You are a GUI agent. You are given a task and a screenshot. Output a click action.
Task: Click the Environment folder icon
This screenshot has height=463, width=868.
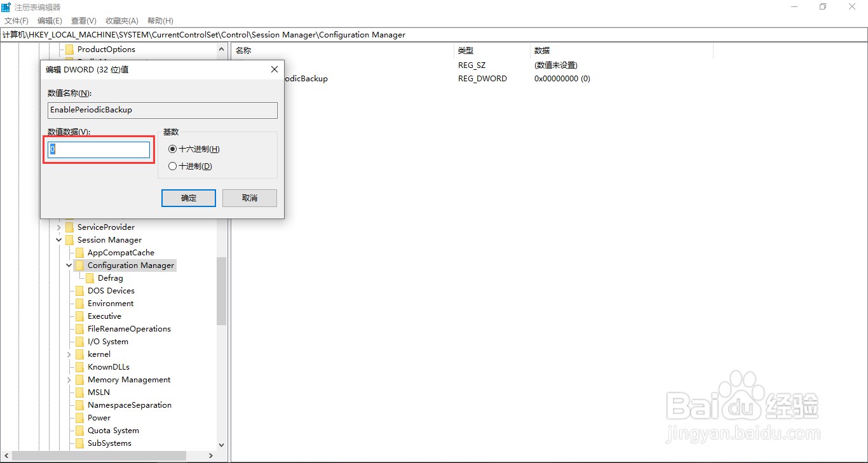79,304
